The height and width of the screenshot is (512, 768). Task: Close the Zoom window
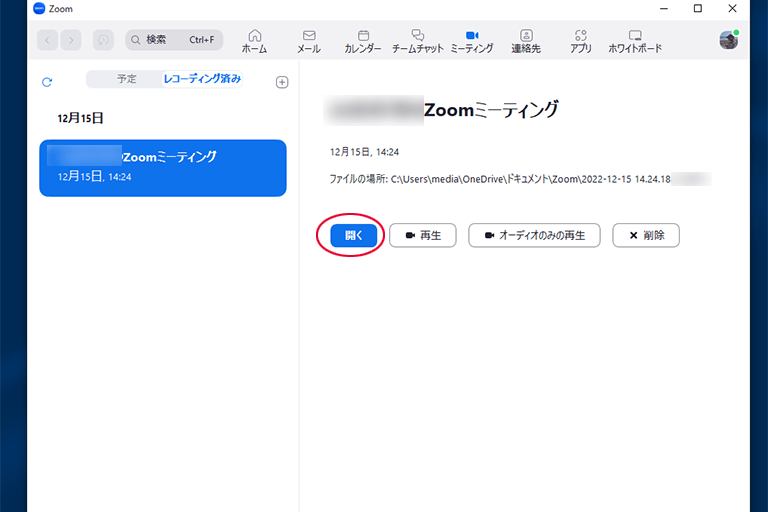732,8
